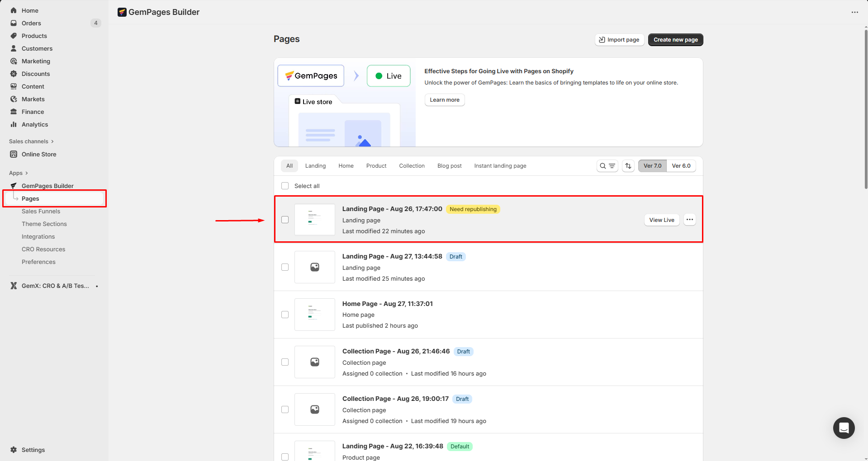Open Settings gear in sidebar
This screenshot has width=868, height=461.
[x=14, y=450]
